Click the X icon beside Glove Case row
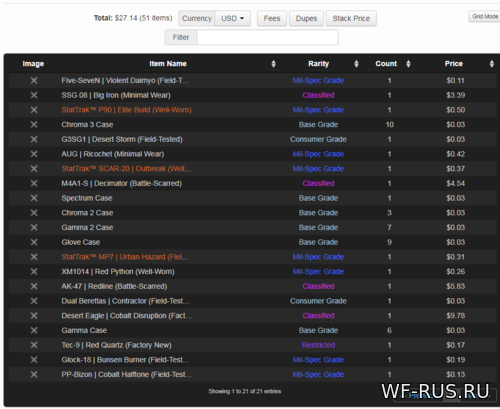500x409 pixels. coord(34,242)
